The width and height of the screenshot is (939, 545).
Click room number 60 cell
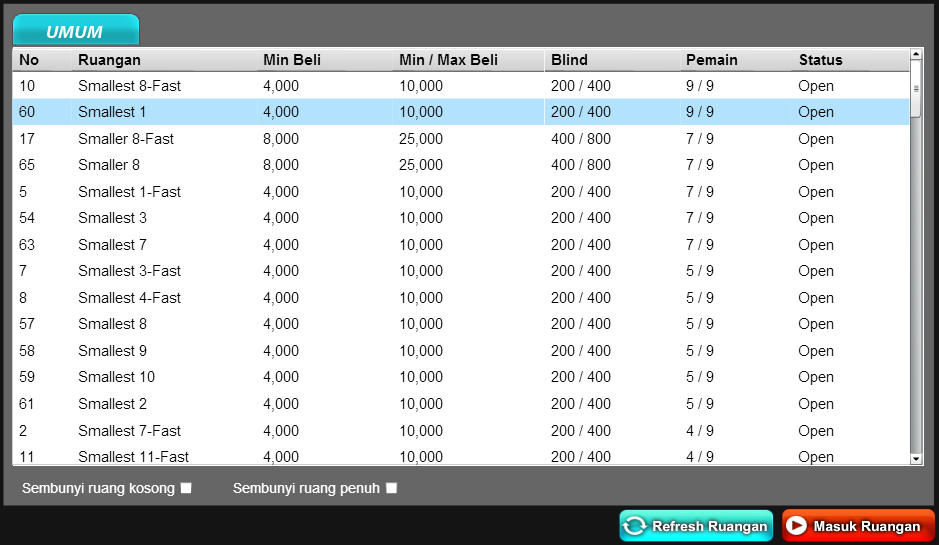(x=27, y=112)
